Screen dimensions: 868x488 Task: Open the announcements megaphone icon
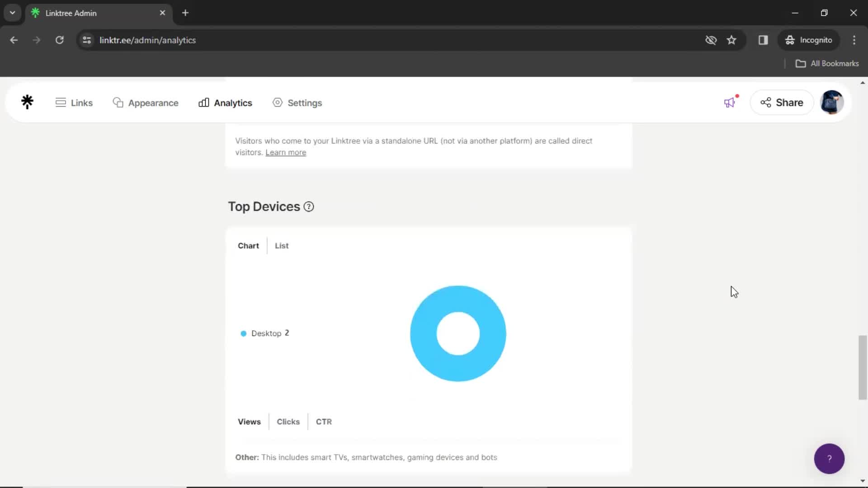click(730, 102)
